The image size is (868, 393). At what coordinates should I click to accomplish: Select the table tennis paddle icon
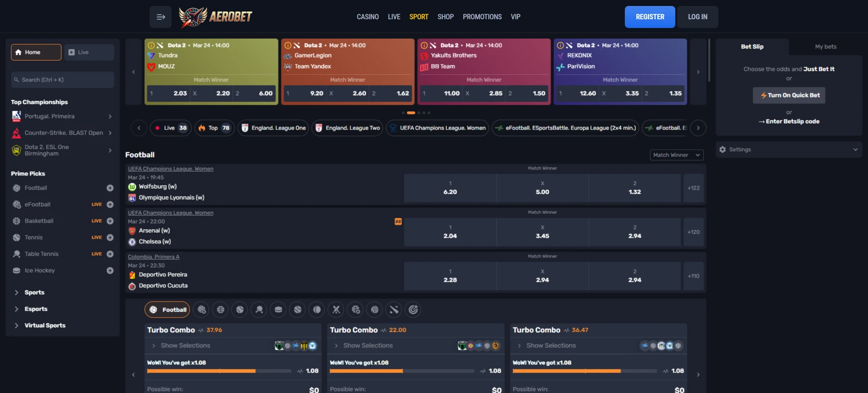click(x=259, y=310)
